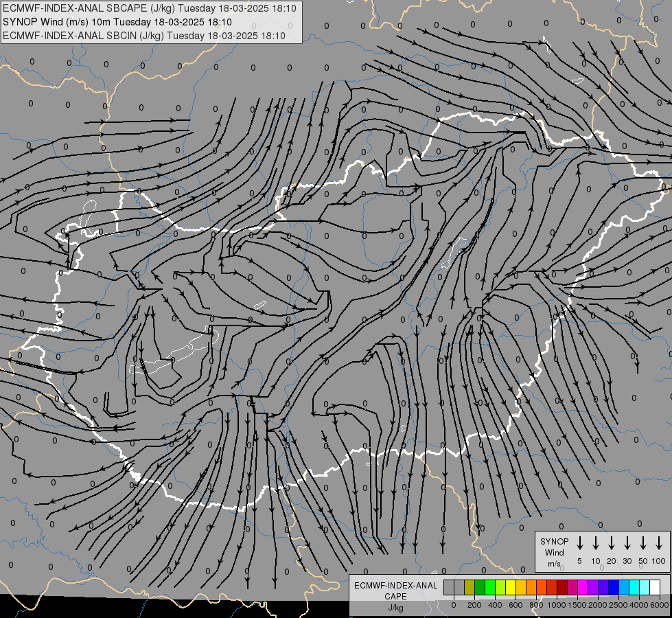Click the ECMWF-INDEX-ANAL SBCAPE title line
Screen dimensions: 672x618
tap(150, 8)
